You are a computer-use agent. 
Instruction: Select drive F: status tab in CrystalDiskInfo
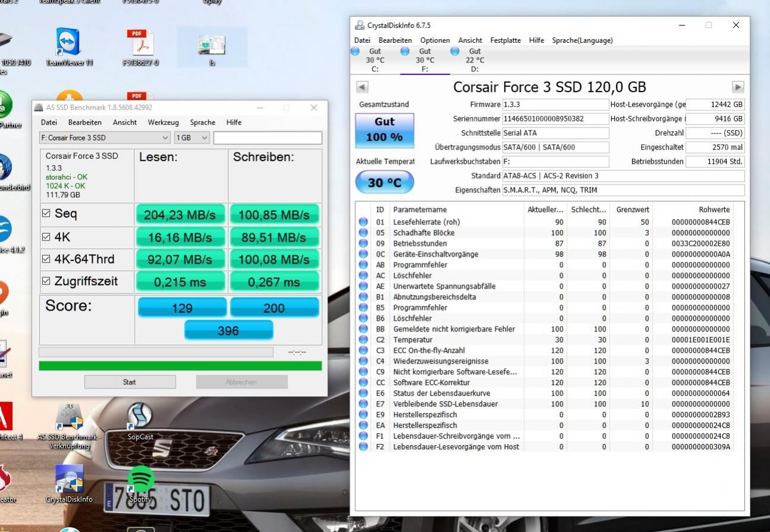coord(425,60)
